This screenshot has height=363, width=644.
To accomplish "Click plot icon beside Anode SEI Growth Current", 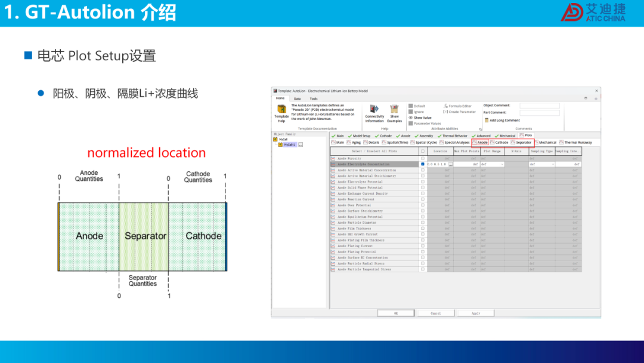I will pyautogui.click(x=333, y=234).
